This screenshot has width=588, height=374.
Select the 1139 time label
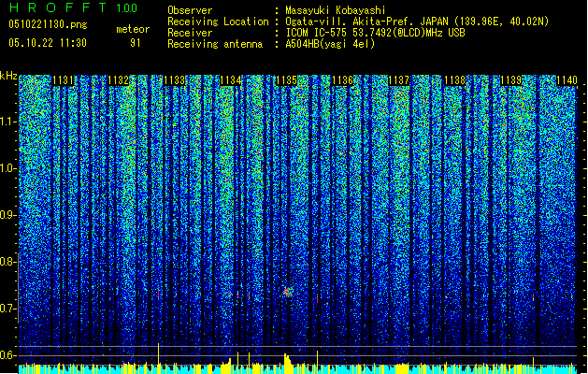point(510,80)
